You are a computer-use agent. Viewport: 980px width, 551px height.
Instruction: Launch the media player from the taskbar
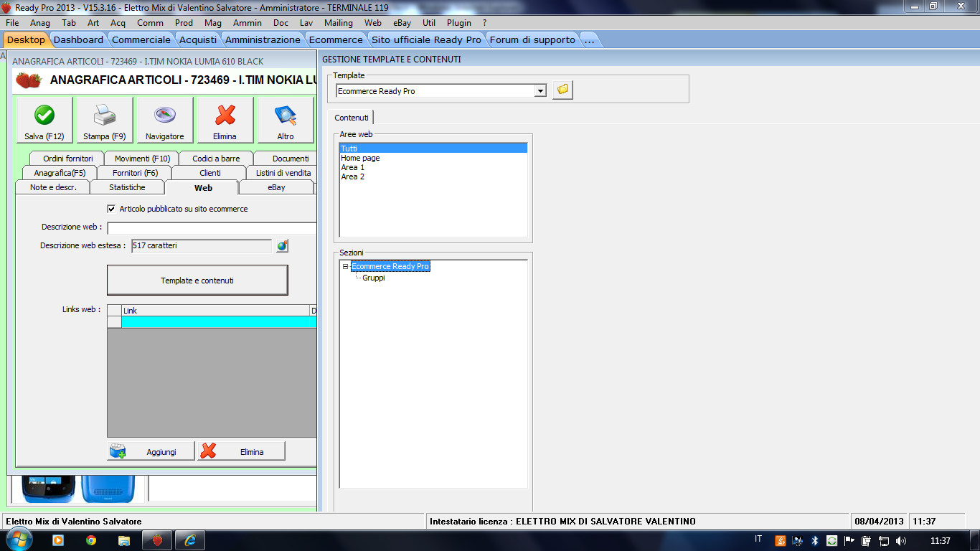coord(58,540)
